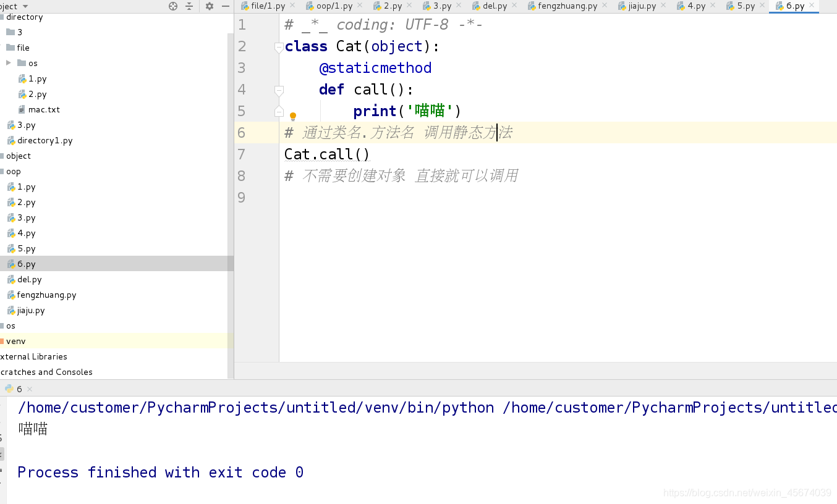Close the 4.py editor tab
This screenshot has height=504, width=837.
tap(712, 6)
